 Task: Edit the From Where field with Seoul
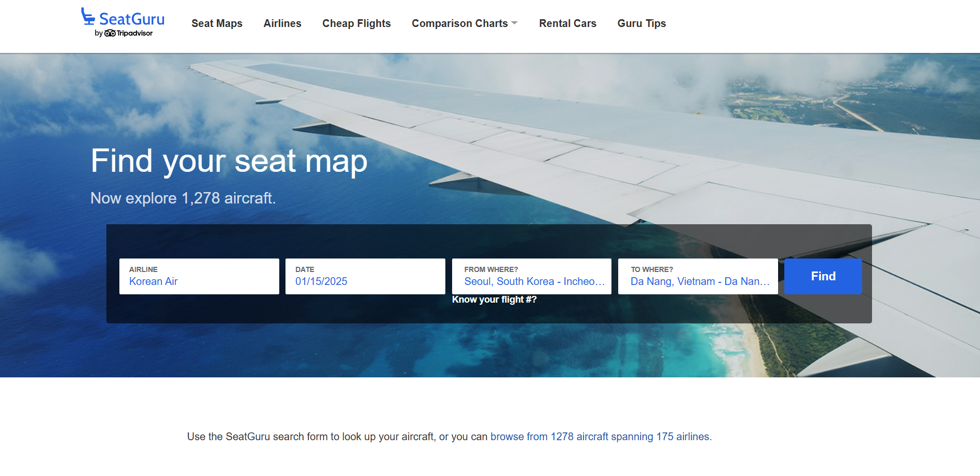pyautogui.click(x=532, y=276)
